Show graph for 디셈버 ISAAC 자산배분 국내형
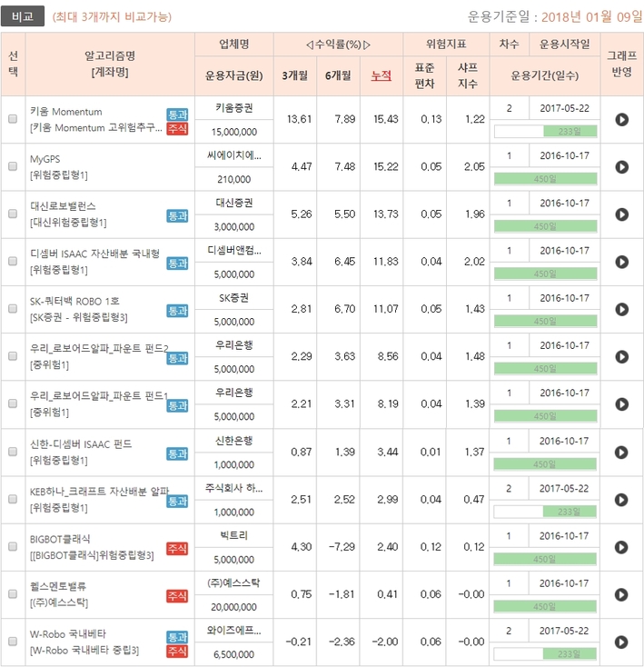 (x=622, y=262)
